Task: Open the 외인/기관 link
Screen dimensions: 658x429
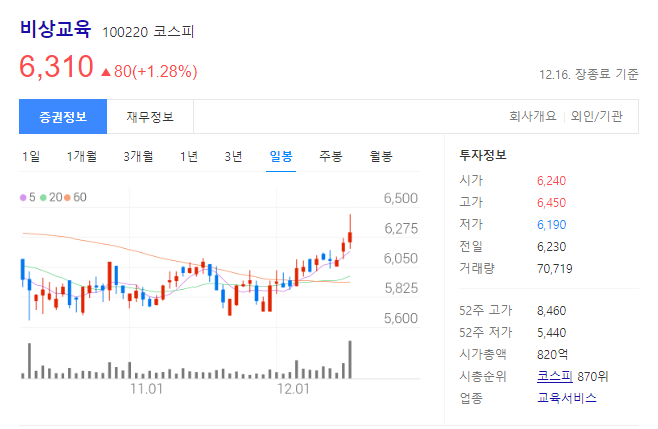Action: [x=596, y=116]
